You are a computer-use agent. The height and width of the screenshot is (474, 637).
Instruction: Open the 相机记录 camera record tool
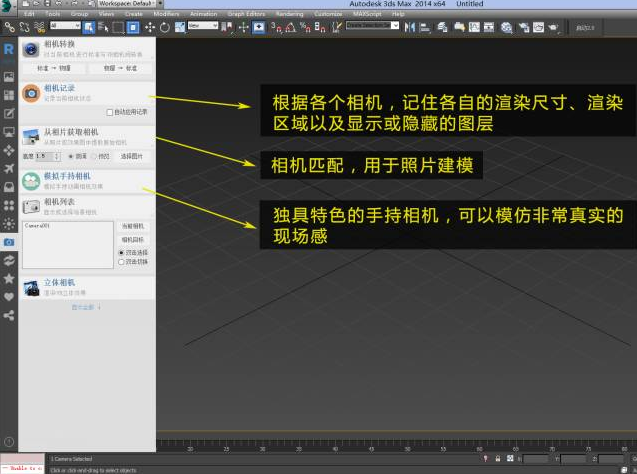pos(60,89)
